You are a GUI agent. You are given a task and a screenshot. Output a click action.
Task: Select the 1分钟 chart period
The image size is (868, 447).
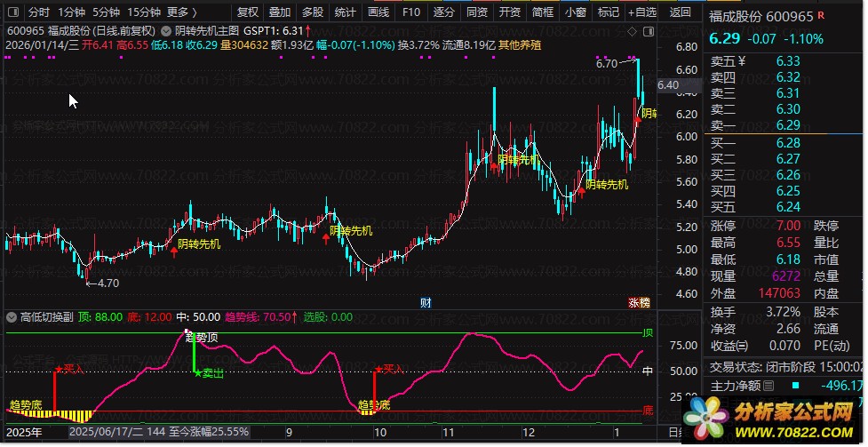point(71,12)
